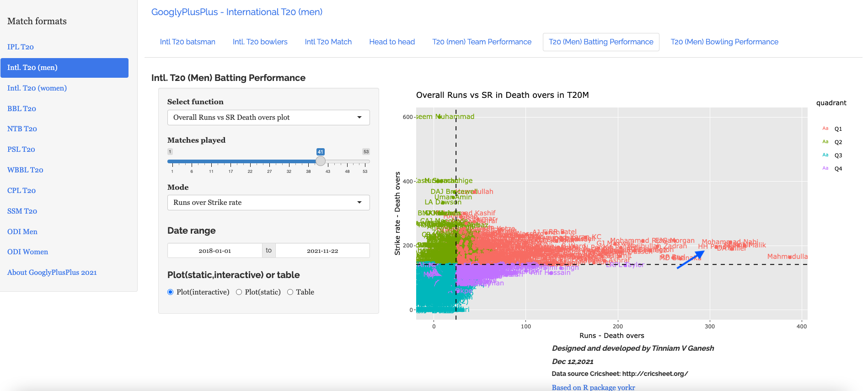Choose the Table radio option
Screen dimensions: 868x391
(290, 292)
